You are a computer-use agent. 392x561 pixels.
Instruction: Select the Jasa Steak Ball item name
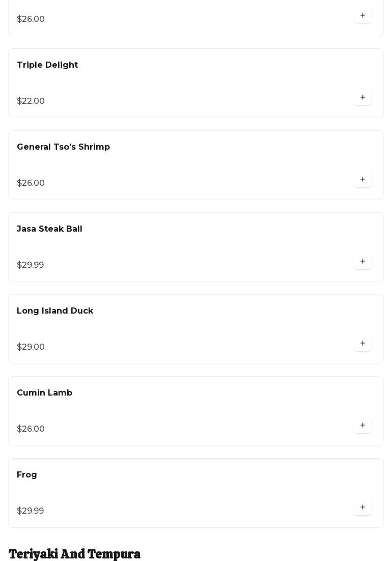49,229
